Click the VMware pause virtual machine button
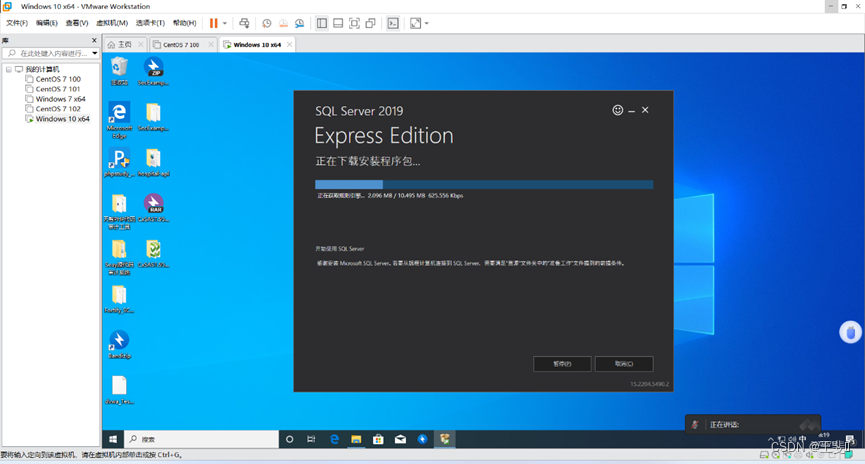This screenshot has width=865, height=464. (x=213, y=23)
